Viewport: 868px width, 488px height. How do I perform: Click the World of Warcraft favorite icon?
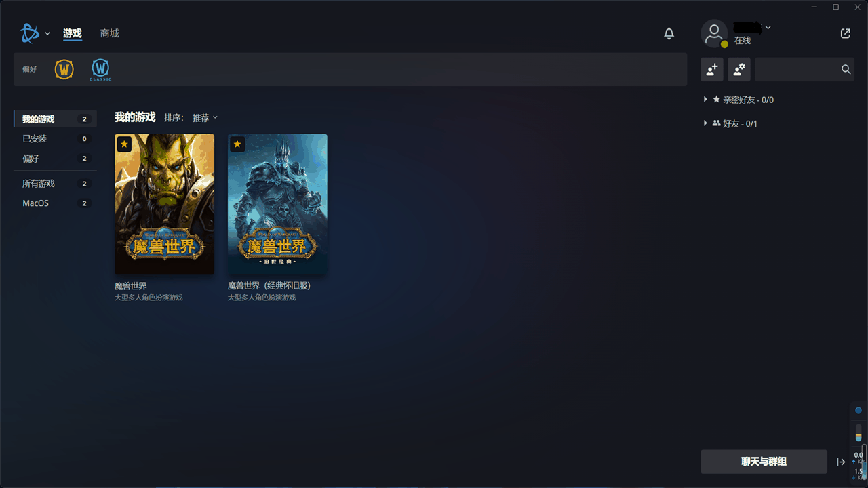64,69
